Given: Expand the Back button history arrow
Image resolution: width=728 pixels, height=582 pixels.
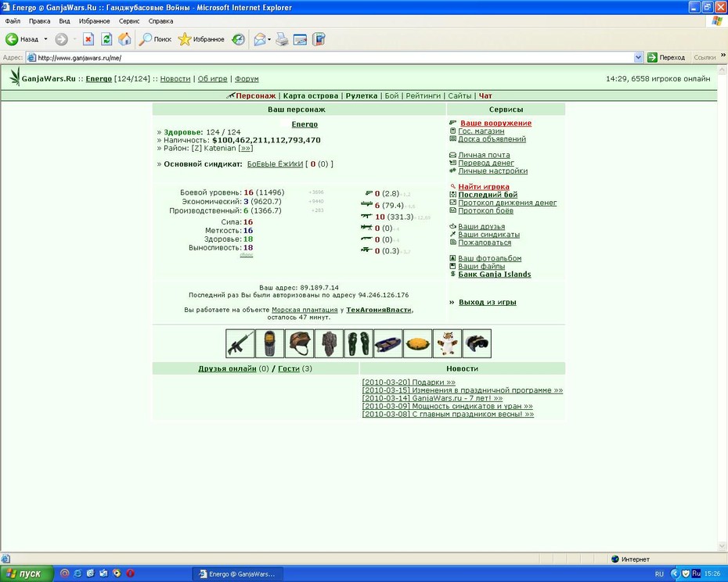Looking at the screenshot, I should click(x=45, y=39).
